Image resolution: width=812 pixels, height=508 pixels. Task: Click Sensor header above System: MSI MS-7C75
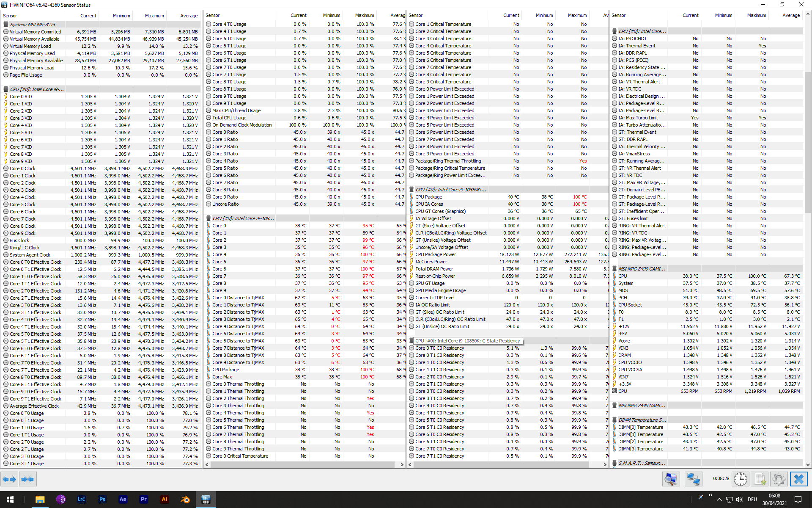pos(33,16)
